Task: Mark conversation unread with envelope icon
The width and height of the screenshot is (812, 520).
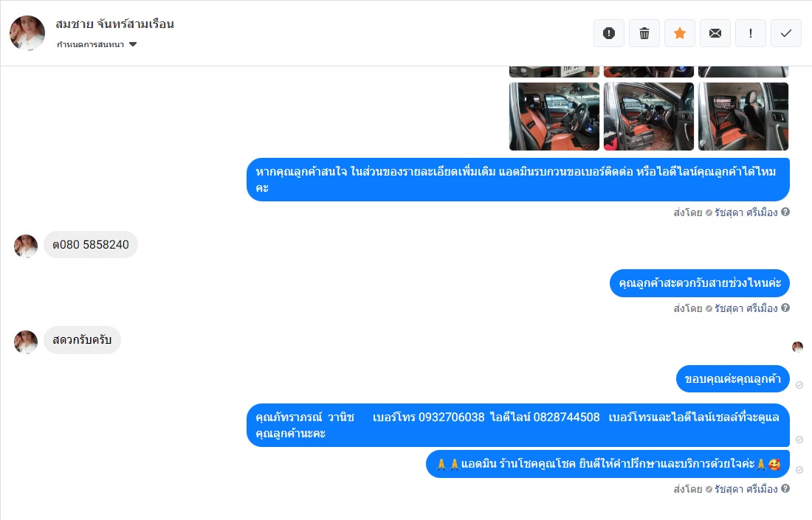Action: coord(715,33)
